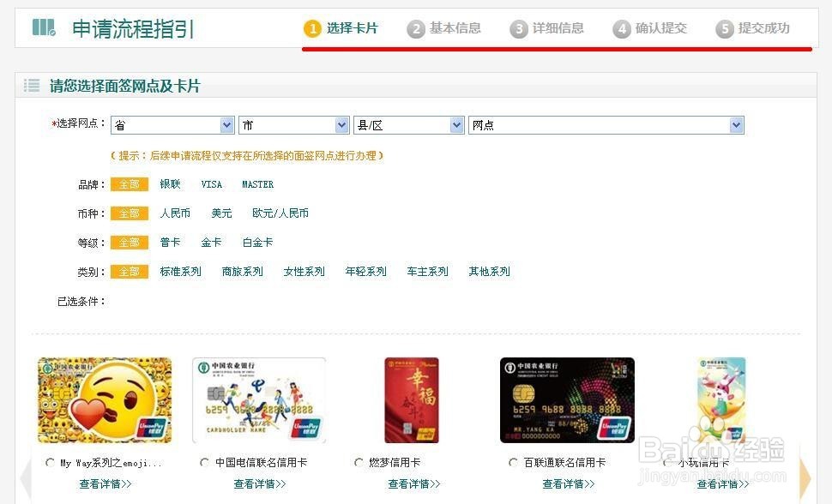Open the 省 province dropdown
The image size is (832, 504).
point(172,125)
